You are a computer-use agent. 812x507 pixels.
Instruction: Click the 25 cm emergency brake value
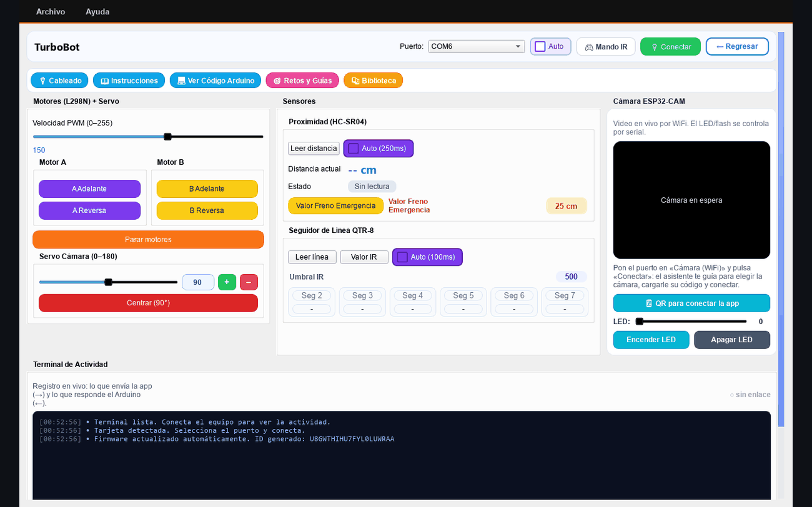point(567,206)
